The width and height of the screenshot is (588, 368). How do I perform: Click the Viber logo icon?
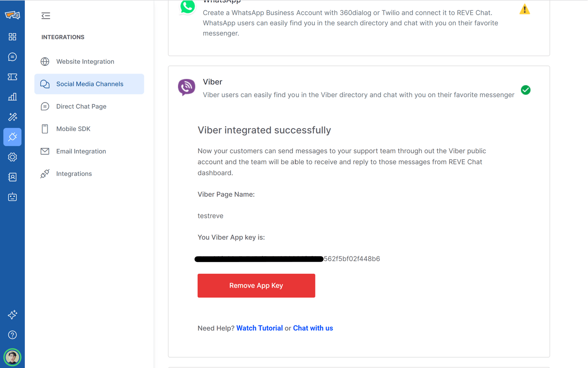186,87
